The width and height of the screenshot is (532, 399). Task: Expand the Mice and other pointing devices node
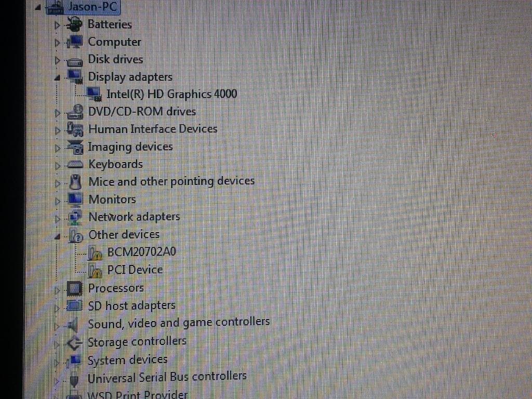(57, 183)
